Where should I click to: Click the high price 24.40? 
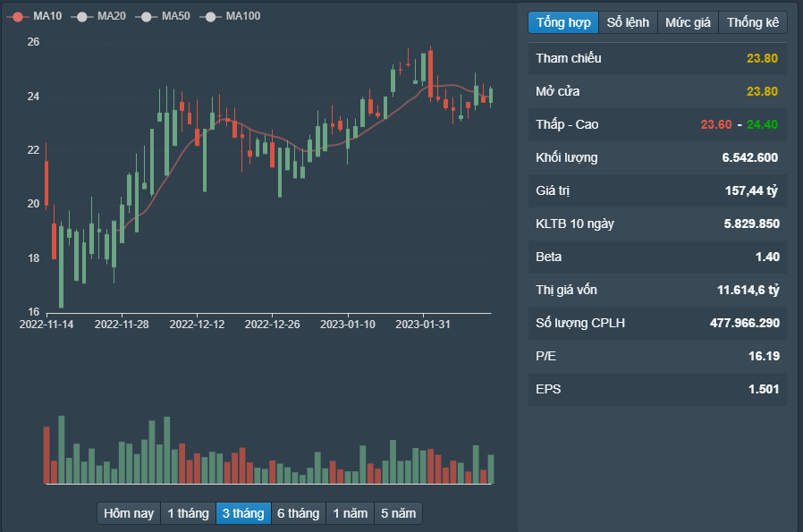(762, 124)
